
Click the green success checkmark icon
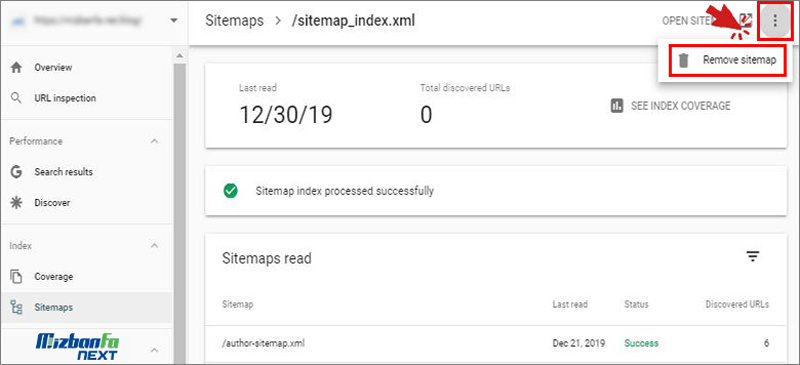(x=231, y=191)
